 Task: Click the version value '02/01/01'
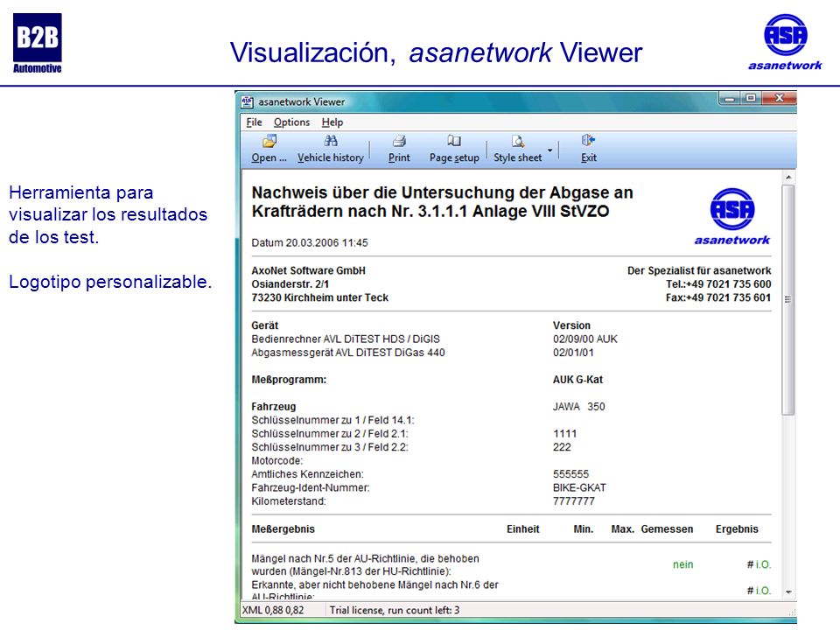click(573, 353)
